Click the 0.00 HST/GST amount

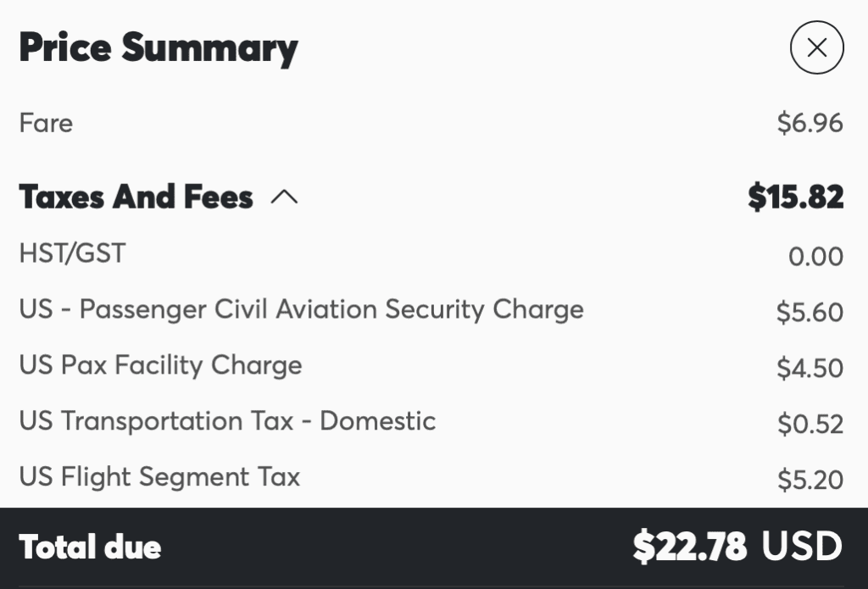pyautogui.click(x=815, y=256)
